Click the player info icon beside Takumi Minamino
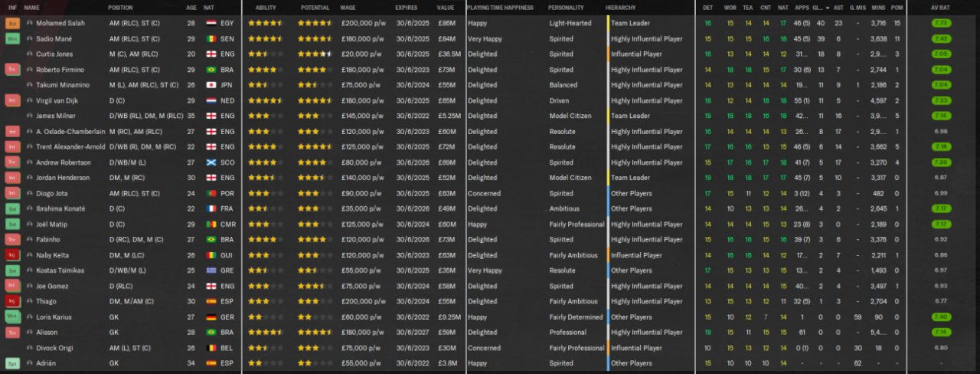This screenshot has width=980, height=374. (x=30, y=85)
